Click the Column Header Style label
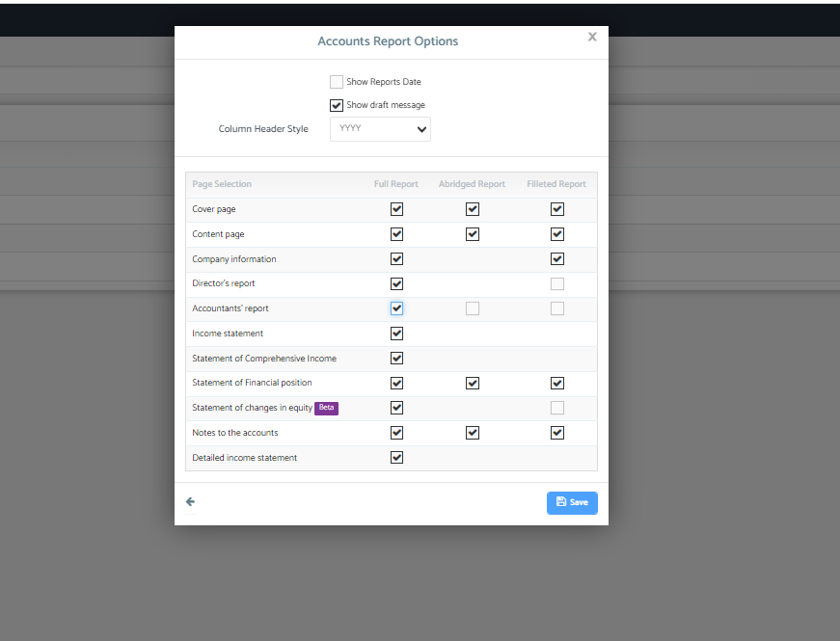Screen dimensions: 840x641 coord(263,129)
